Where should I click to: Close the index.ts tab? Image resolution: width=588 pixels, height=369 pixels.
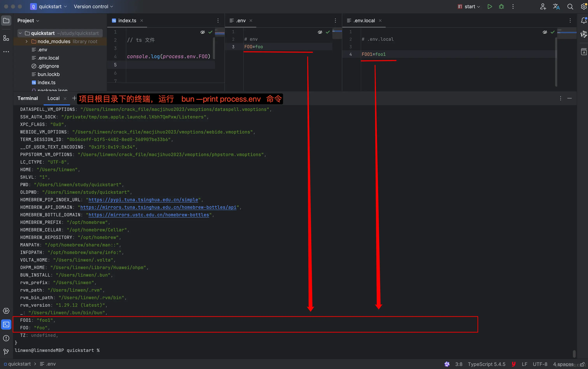tap(141, 20)
